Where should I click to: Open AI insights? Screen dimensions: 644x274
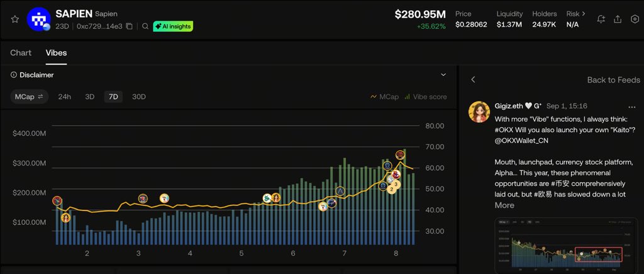pos(173,26)
